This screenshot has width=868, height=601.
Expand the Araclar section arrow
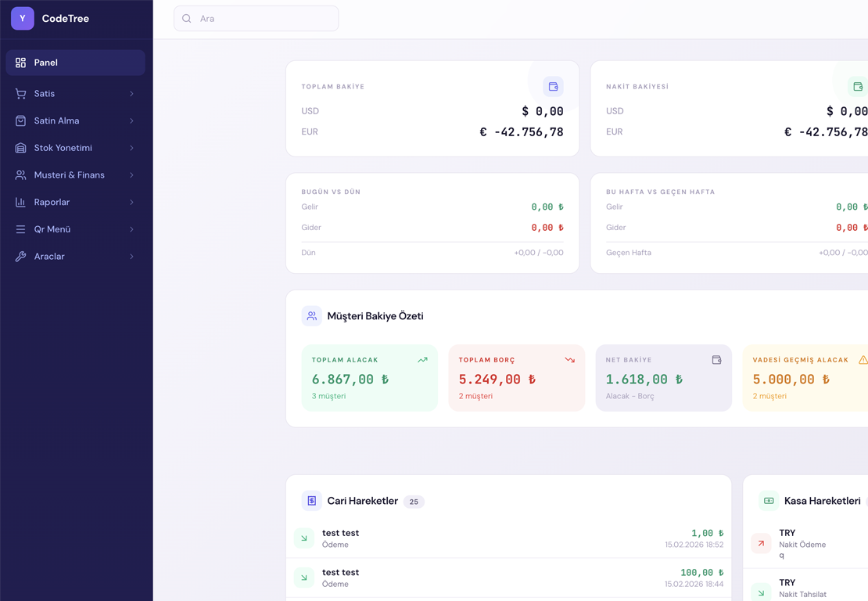point(131,257)
